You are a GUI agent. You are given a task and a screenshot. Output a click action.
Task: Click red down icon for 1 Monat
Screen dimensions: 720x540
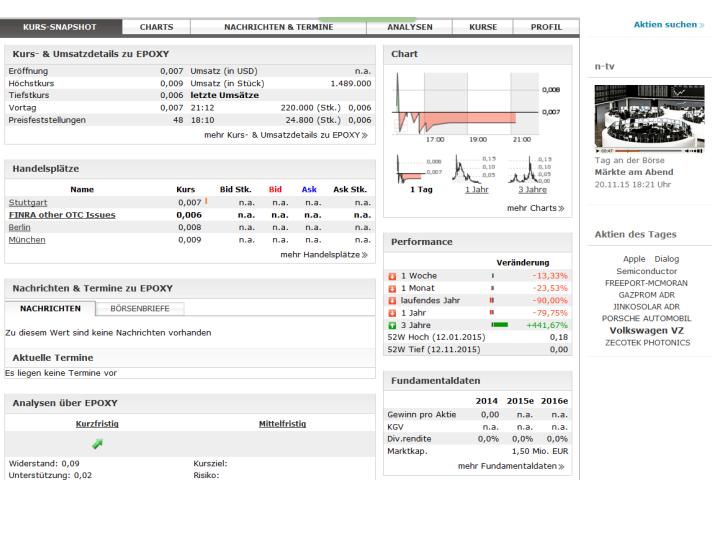[x=392, y=288]
